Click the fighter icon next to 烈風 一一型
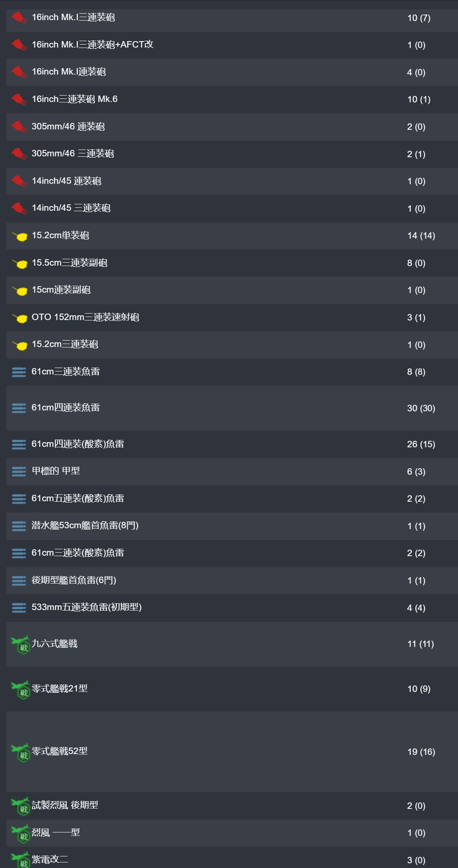 click(x=20, y=834)
